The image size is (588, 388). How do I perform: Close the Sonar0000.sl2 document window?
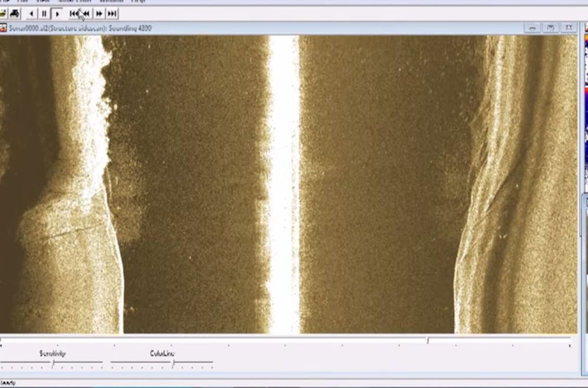click(x=569, y=28)
